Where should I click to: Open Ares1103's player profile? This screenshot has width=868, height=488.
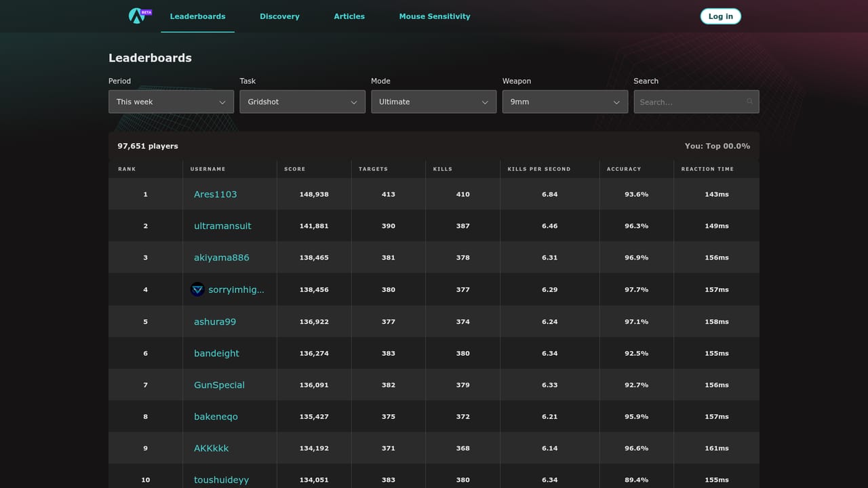pyautogui.click(x=216, y=195)
